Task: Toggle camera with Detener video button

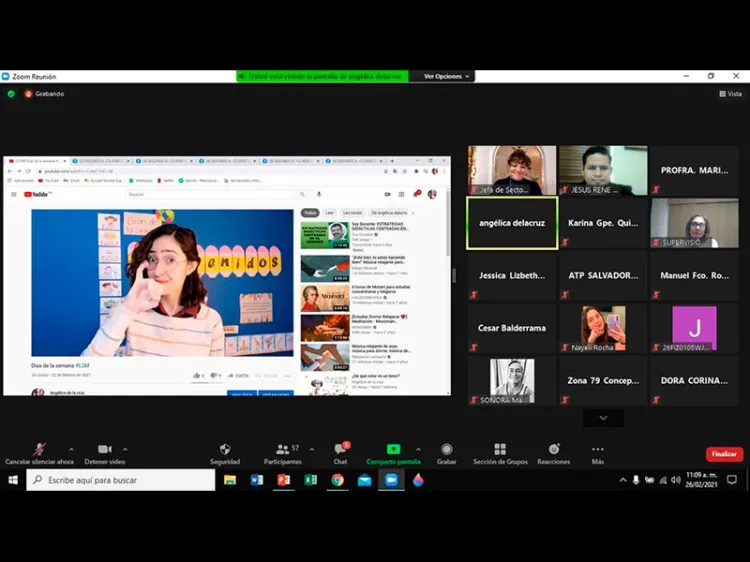Action: [x=104, y=452]
